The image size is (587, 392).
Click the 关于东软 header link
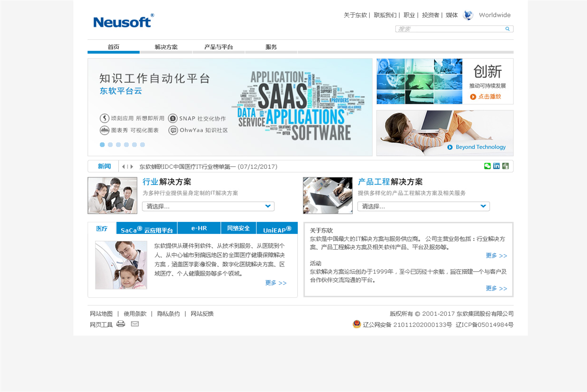coord(355,15)
